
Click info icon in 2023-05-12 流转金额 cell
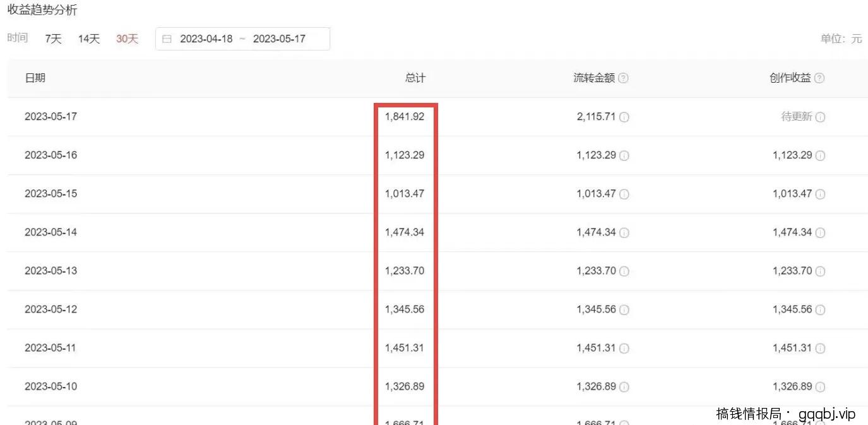pyautogui.click(x=624, y=309)
